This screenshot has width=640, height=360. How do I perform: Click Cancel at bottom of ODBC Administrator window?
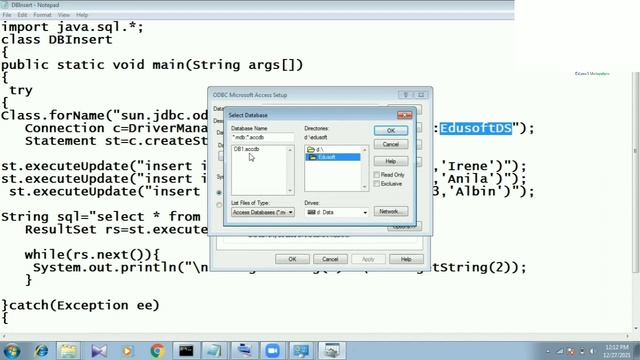(x=330, y=259)
